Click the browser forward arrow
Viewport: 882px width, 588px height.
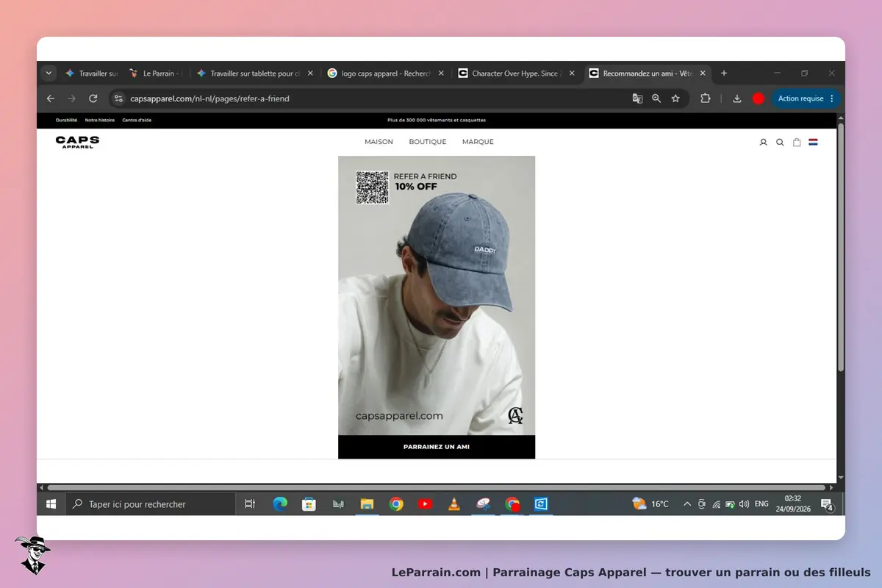click(x=71, y=98)
